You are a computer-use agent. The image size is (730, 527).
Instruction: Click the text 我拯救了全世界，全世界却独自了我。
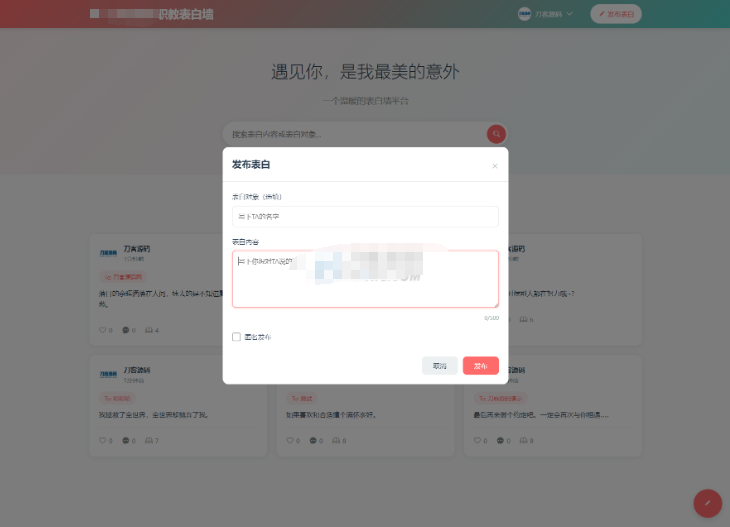(x=154, y=415)
